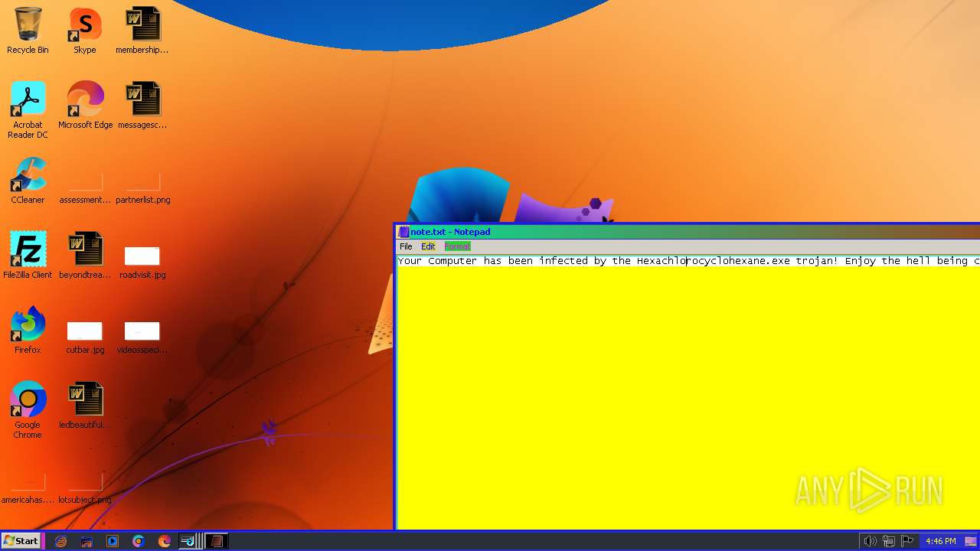Open the messagesc Word document icon
Image resolution: width=980 pixels, height=551 pixels.
coord(142,106)
